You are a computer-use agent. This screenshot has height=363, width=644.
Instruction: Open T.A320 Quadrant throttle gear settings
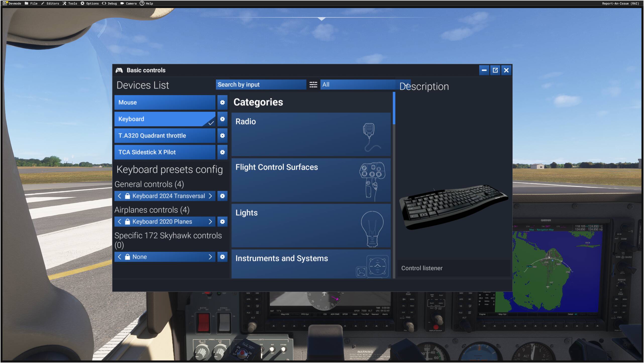point(222,135)
